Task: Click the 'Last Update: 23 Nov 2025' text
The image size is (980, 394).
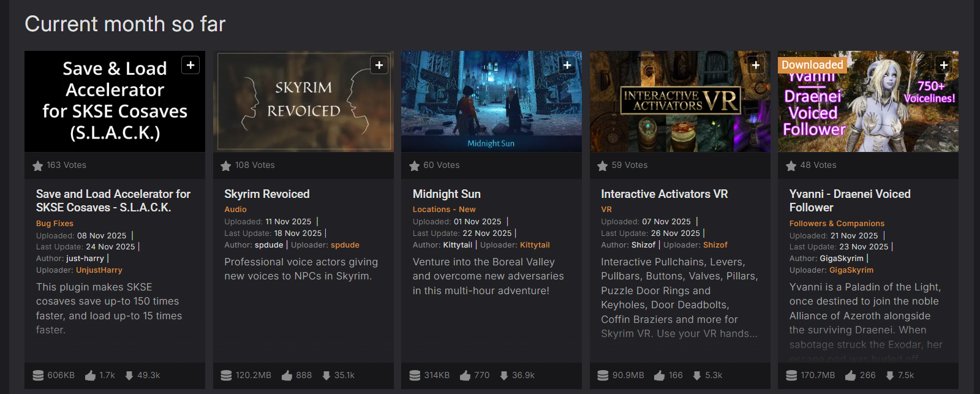Action: [x=839, y=247]
